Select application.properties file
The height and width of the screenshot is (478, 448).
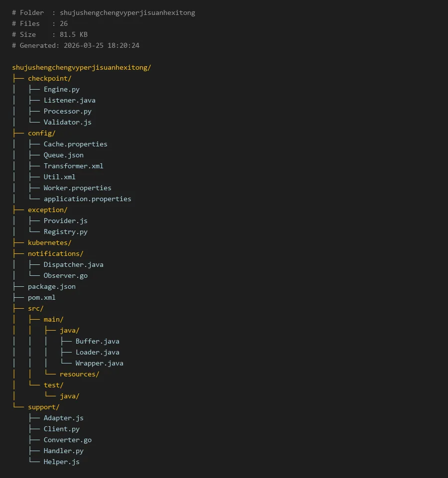[87, 199]
